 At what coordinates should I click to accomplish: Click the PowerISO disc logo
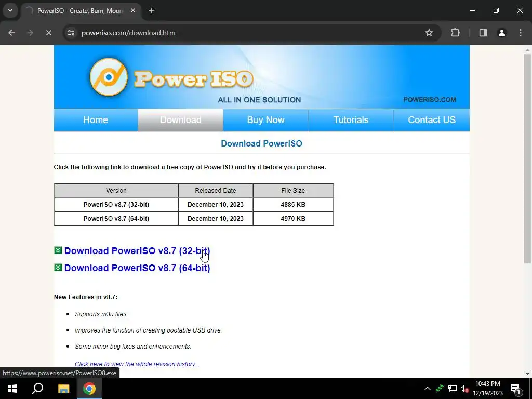pos(109,77)
